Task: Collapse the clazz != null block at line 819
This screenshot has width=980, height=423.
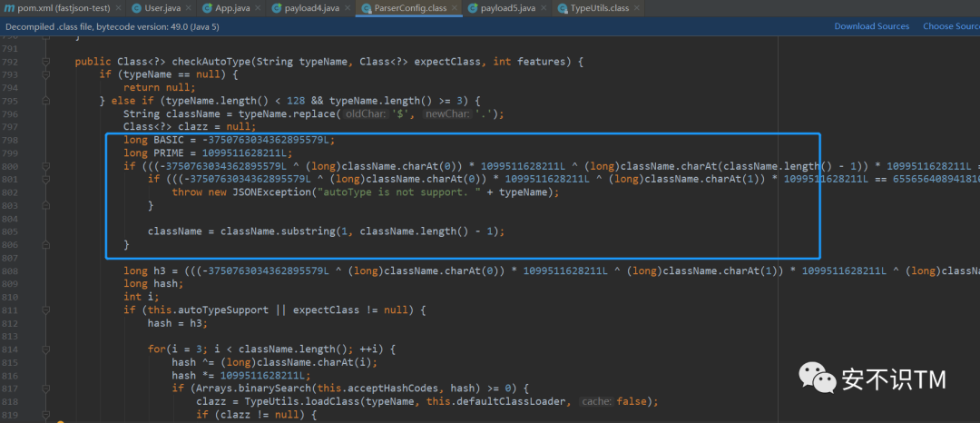Action: click(x=45, y=414)
